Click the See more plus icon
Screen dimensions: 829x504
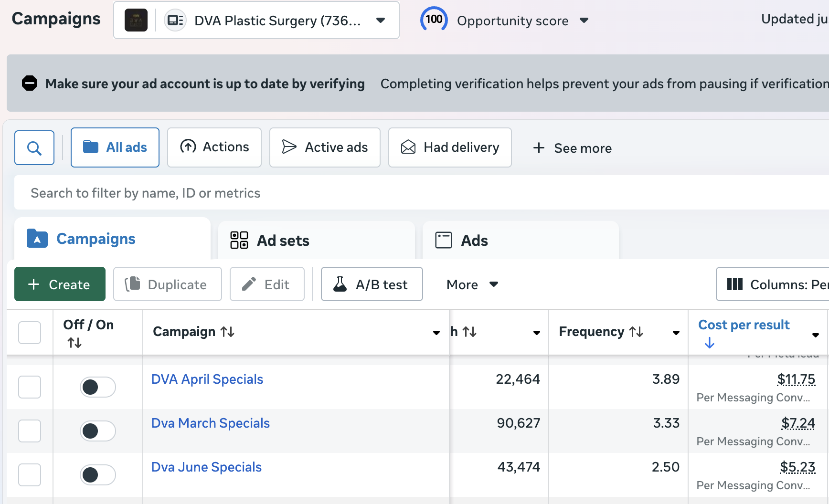(539, 148)
